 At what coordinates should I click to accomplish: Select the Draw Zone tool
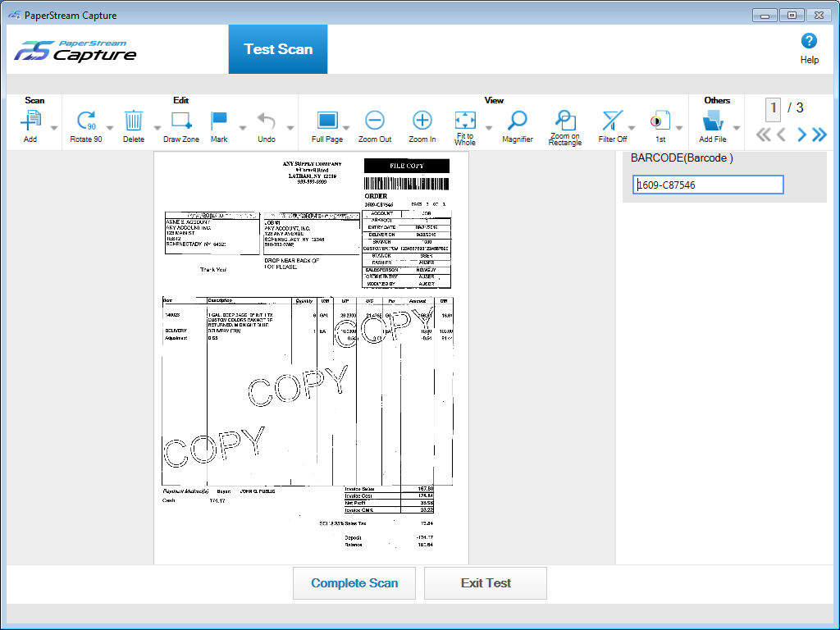click(180, 121)
